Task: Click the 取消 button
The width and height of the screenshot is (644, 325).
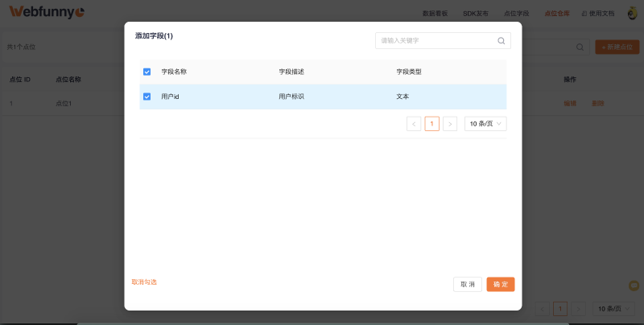Action: coord(468,285)
